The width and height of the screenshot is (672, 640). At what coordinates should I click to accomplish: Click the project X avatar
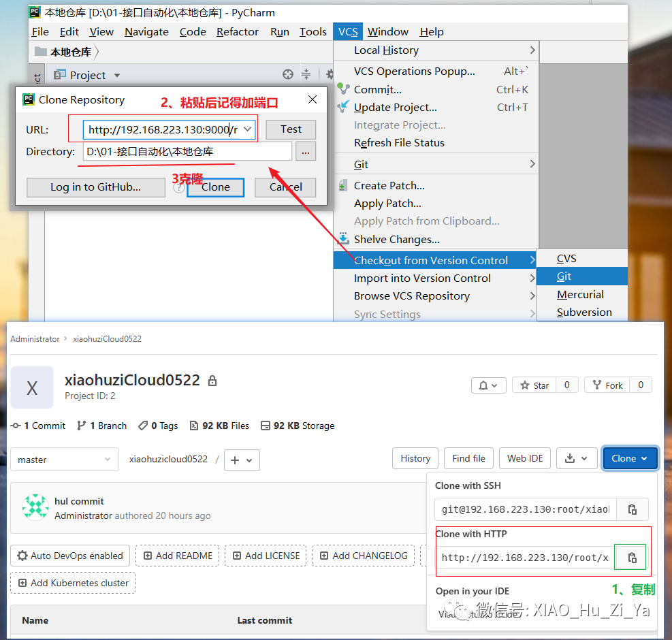coord(32,387)
